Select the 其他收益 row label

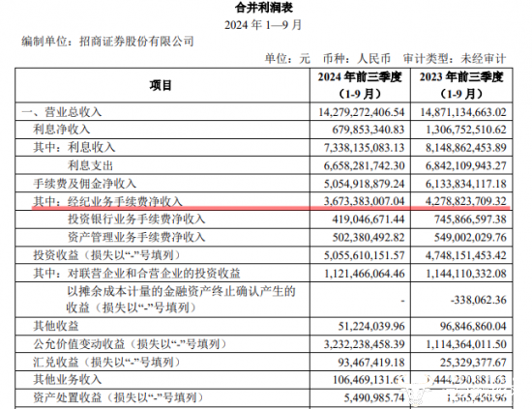56,326
